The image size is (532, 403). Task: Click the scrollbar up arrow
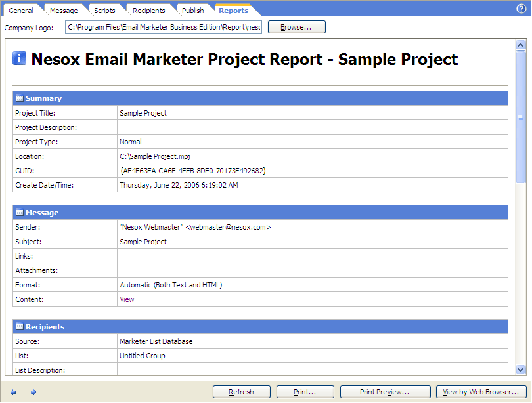[520, 45]
